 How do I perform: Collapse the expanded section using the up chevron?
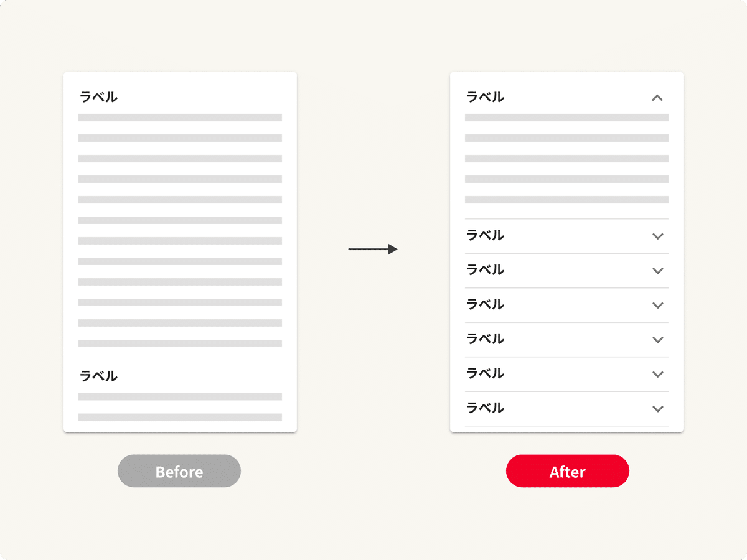coord(657,98)
